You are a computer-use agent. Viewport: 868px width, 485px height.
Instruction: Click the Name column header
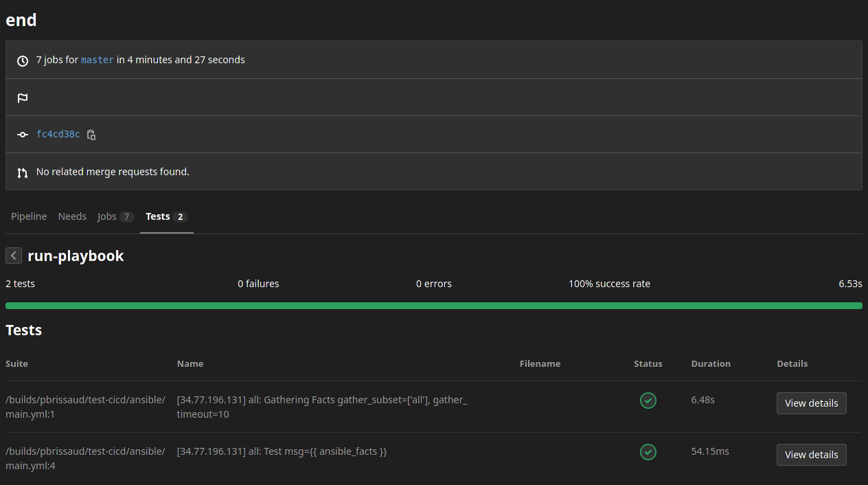point(190,363)
